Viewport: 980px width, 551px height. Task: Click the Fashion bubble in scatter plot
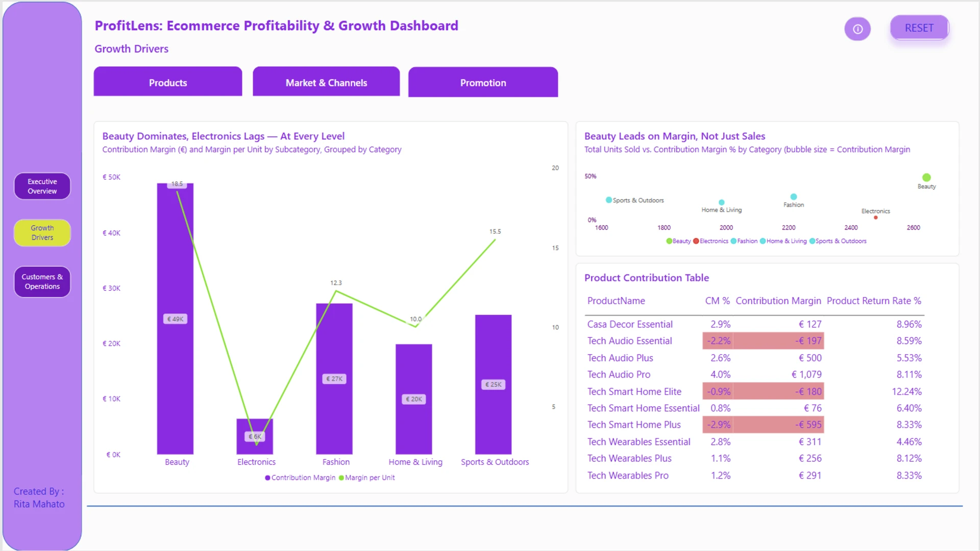point(794,197)
